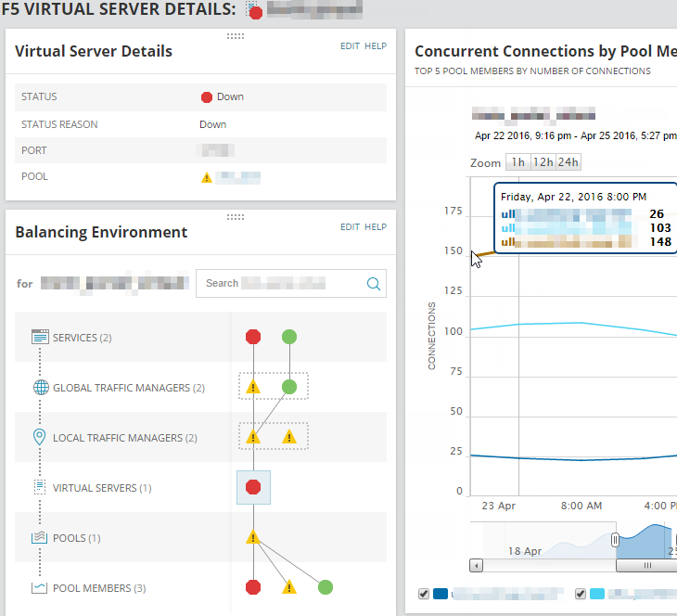Open Help for Virtual Server Details
This screenshot has width=677, height=616.
click(376, 46)
